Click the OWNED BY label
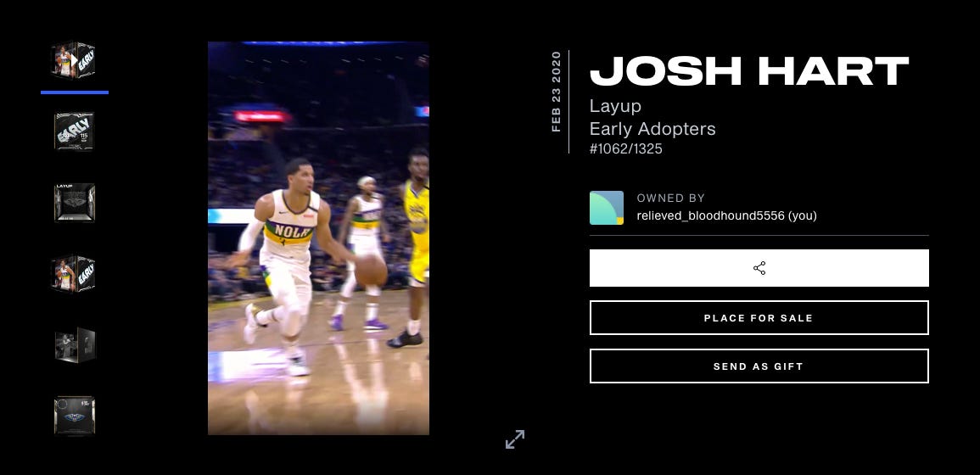 tap(670, 198)
